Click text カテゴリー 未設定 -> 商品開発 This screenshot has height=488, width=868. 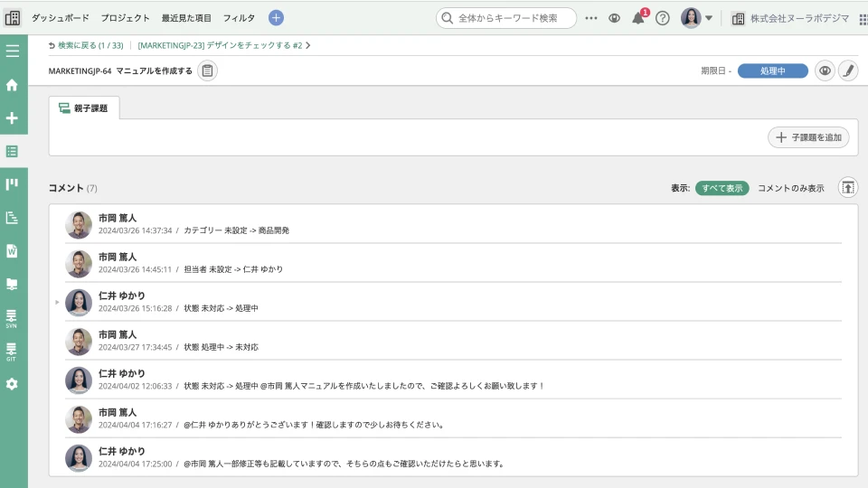tap(236, 230)
